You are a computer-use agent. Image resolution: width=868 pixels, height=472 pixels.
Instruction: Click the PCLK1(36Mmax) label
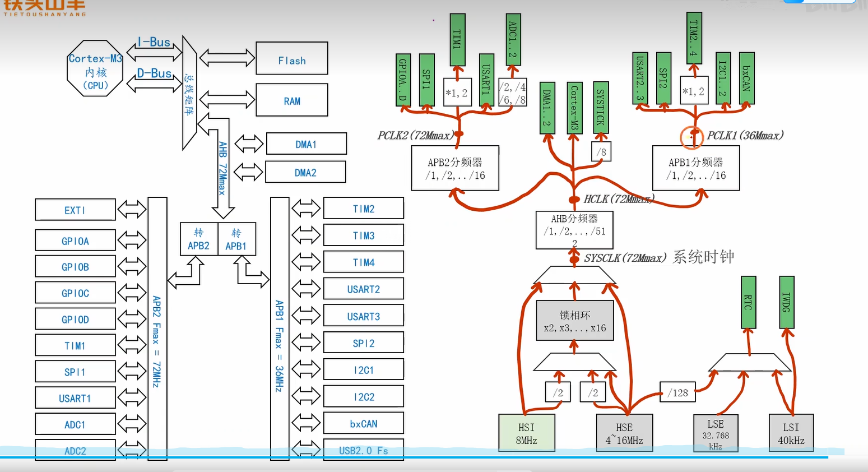point(745,135)
